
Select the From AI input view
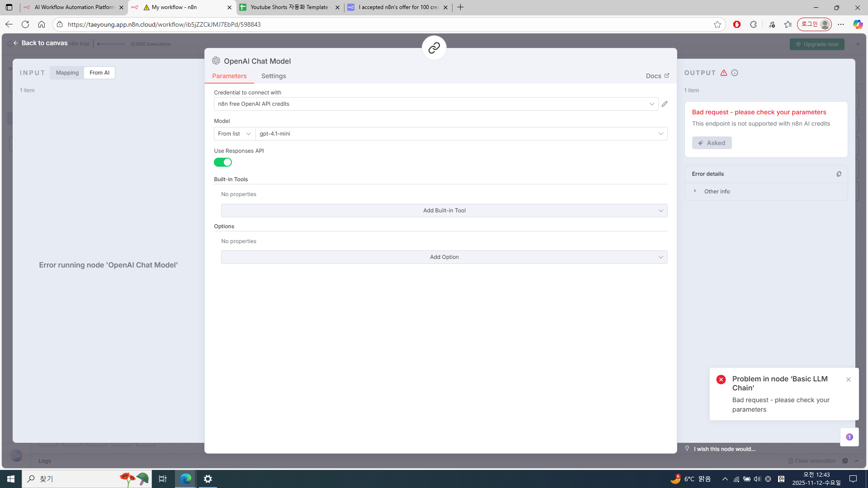99,73
